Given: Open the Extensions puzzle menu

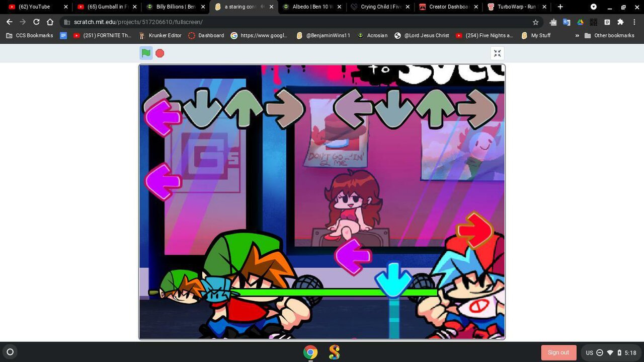Looking at the screenshot, I should tap(620, 22).
